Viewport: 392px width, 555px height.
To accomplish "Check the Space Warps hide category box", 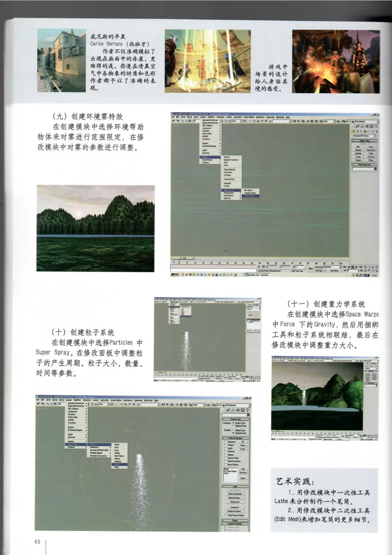I will pyautogui.click(x=225, y=458).
